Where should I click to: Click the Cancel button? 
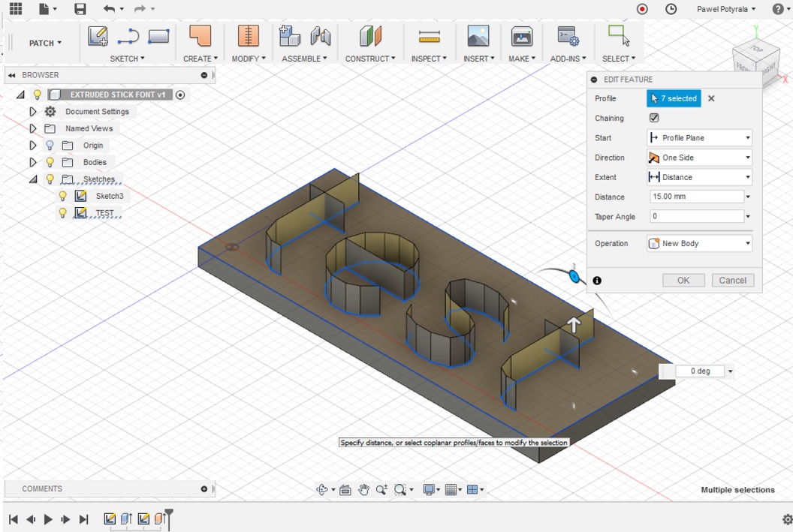coord(732,279)
